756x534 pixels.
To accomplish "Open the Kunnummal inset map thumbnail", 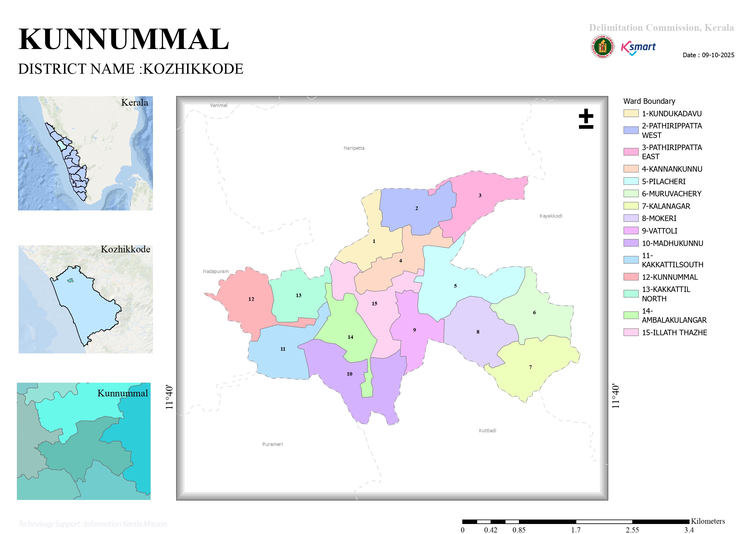I will (83, 441).
